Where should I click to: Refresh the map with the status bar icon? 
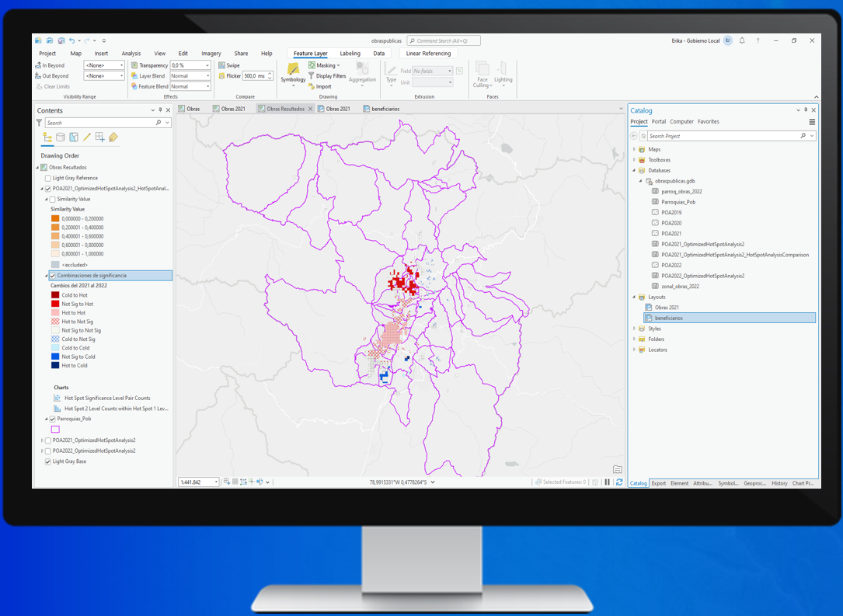[619, 482]
